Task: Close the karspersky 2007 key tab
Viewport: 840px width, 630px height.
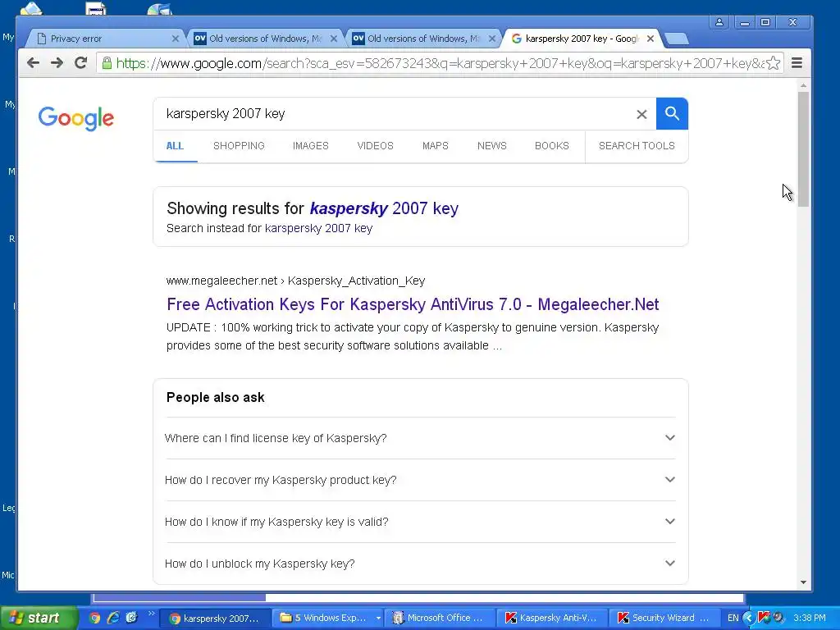Action: pyautogui.click(x=650, y=39)
